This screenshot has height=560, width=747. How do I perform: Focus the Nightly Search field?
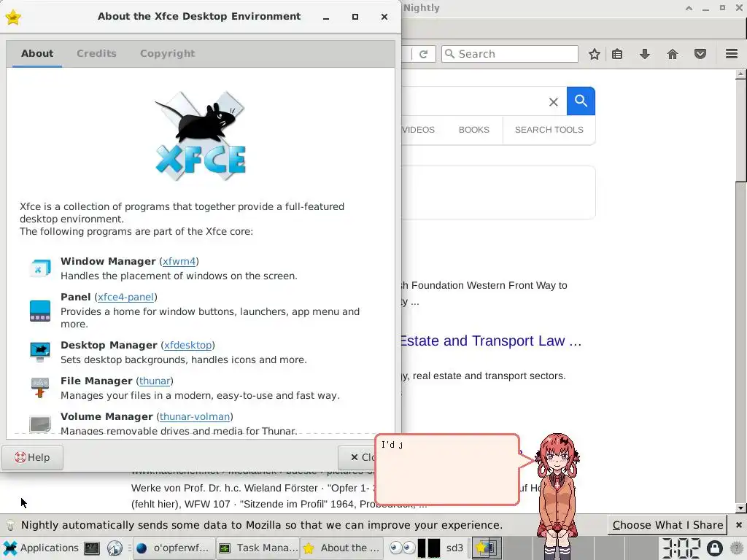click(x=509, y=54)
